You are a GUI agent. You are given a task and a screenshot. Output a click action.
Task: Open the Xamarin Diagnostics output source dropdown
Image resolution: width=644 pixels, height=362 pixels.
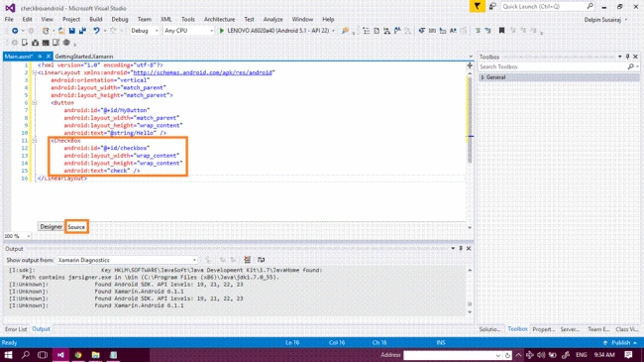(127, 260)
